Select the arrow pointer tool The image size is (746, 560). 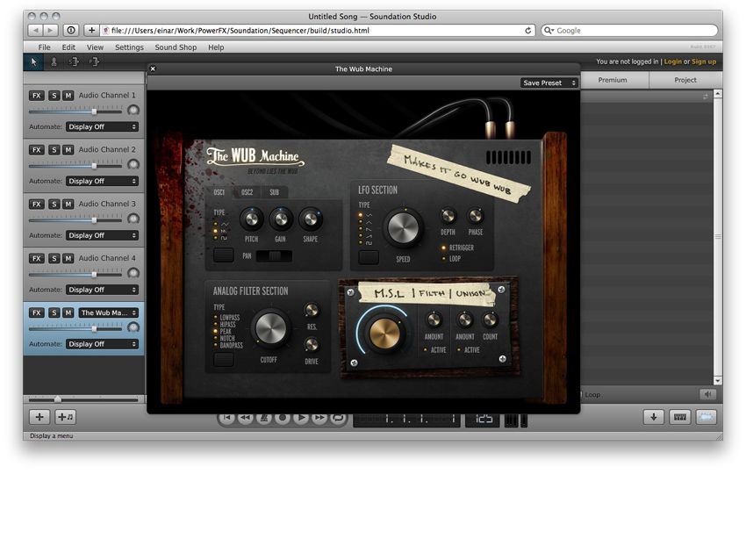pyautogui.click(x=33, y=61)
